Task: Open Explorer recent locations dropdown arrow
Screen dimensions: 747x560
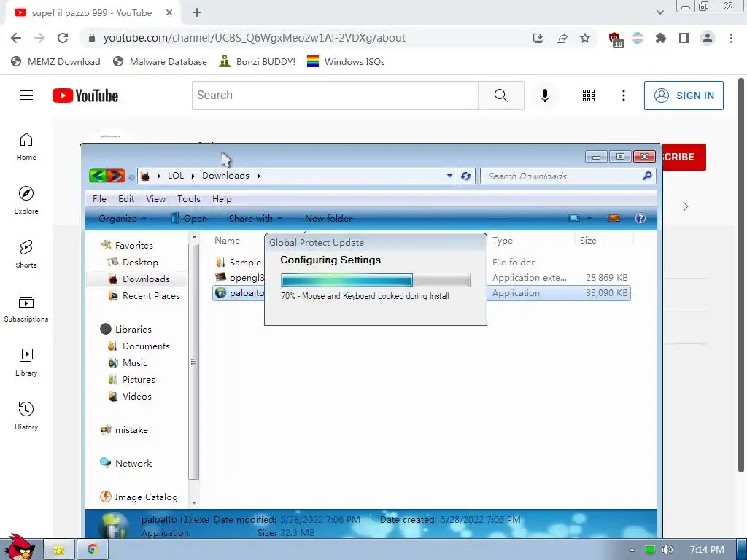Action: click(x=131, y=177)
